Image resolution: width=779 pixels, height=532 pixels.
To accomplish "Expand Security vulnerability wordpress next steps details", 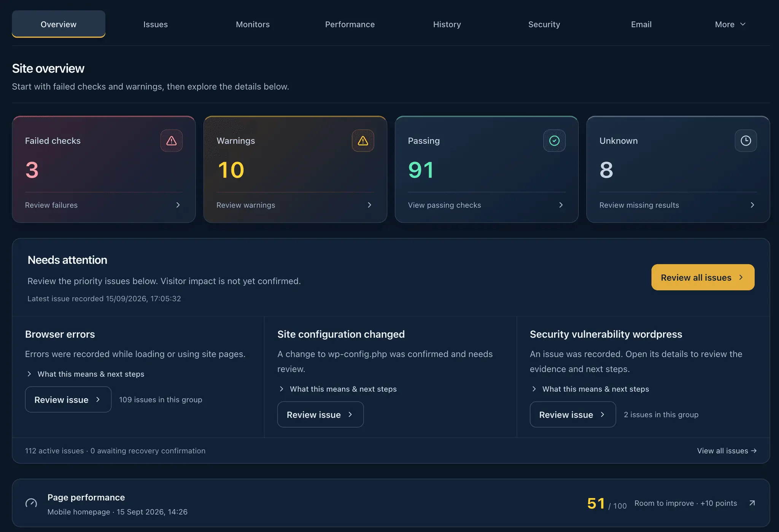I will point(590,389).
